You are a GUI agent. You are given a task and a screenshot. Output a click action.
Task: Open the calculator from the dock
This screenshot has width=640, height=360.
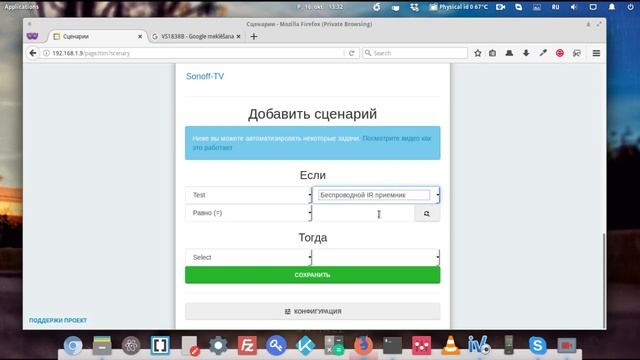point(334,345)
